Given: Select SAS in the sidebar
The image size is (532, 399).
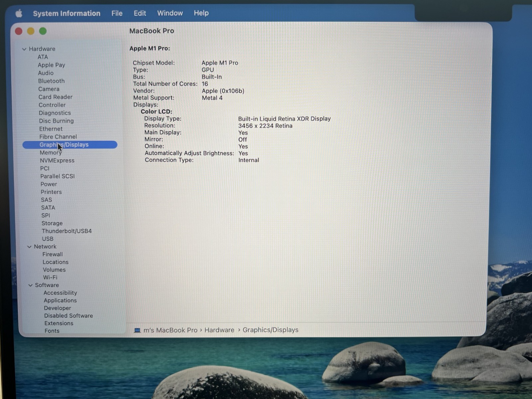Looking at the screenshot, I should tap(47, 200).
